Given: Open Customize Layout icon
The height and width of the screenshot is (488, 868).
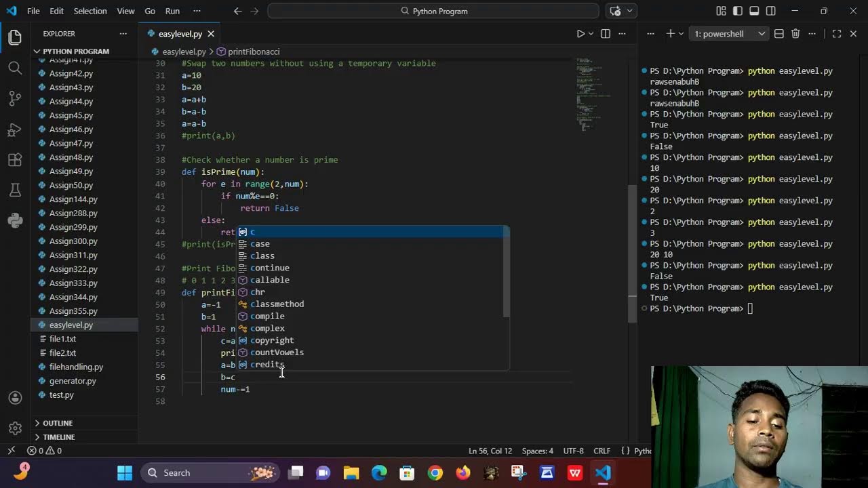Looking at the screenshot, I should coord(721,11).
